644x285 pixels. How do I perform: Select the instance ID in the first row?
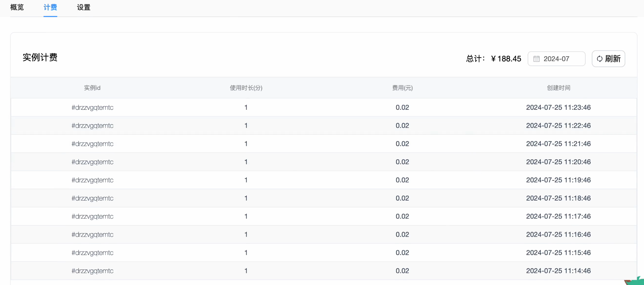(x=92, y=107)
